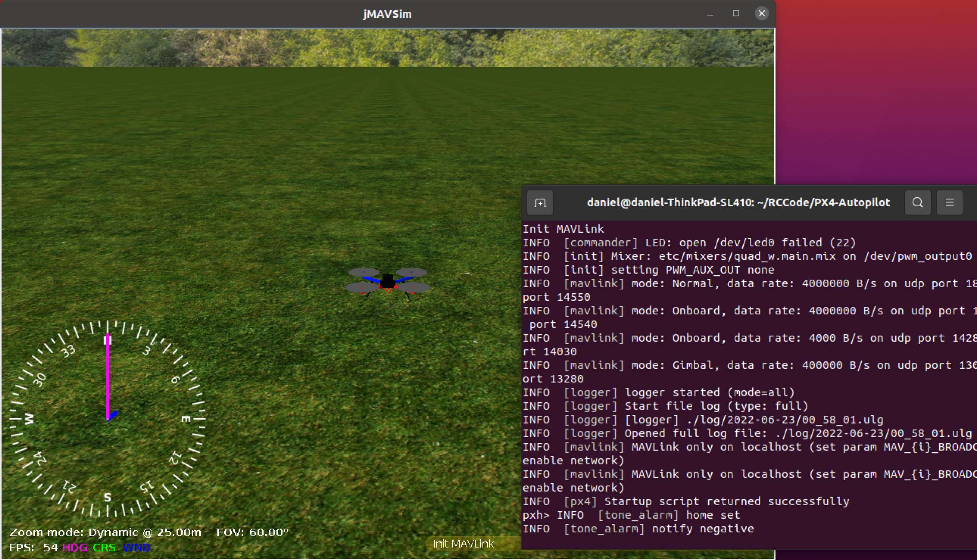Click the HDG legend label
The image size is (977, 560).
point(75,548)
